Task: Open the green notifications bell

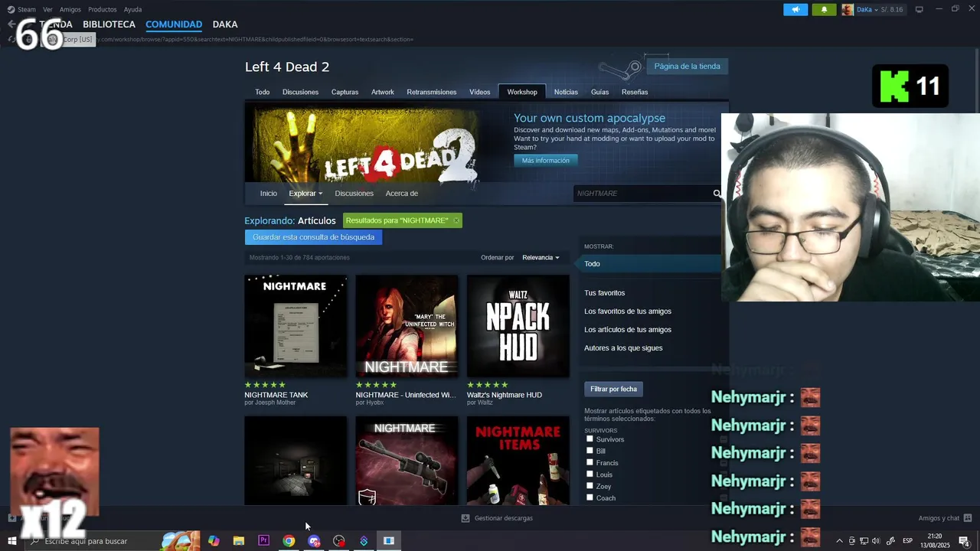Action: click(824, 9)
